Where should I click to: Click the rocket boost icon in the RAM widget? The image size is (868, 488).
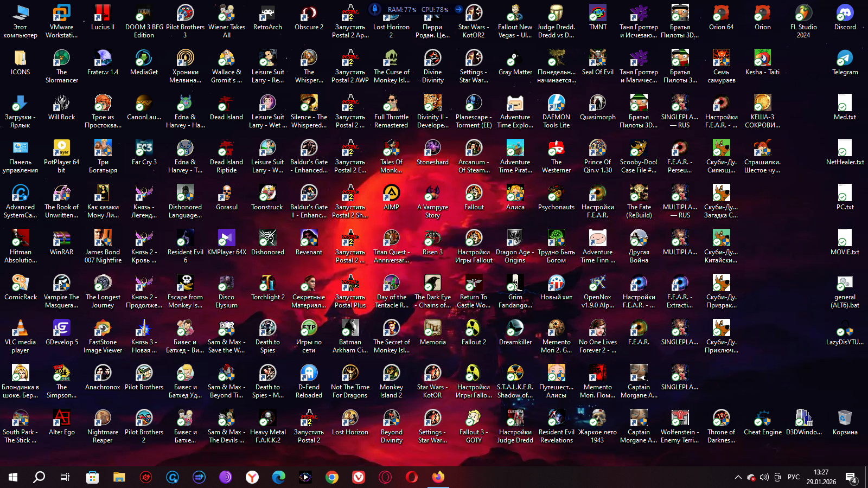coord(375,9)
